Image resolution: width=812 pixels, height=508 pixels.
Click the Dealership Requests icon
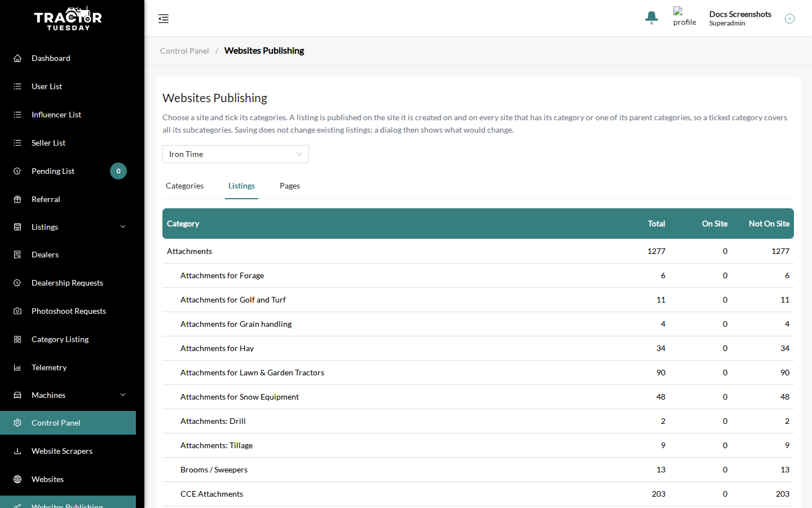tap(17, 283)
